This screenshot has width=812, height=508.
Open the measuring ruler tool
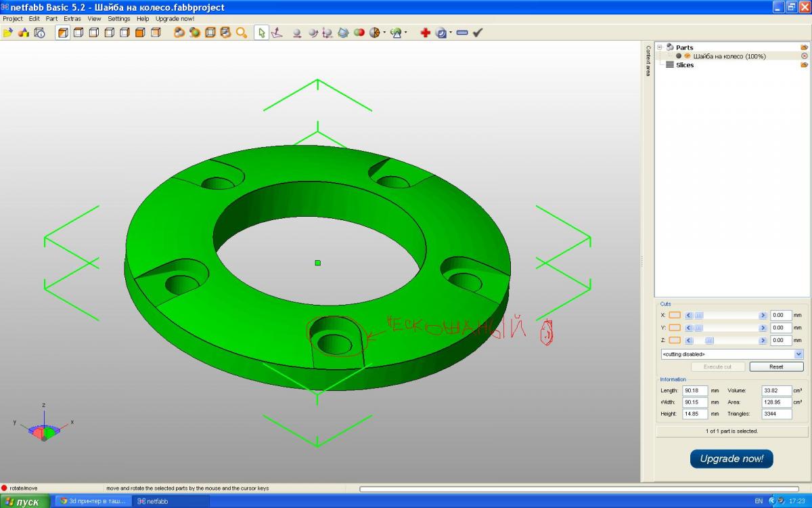(x=462, y=33)
